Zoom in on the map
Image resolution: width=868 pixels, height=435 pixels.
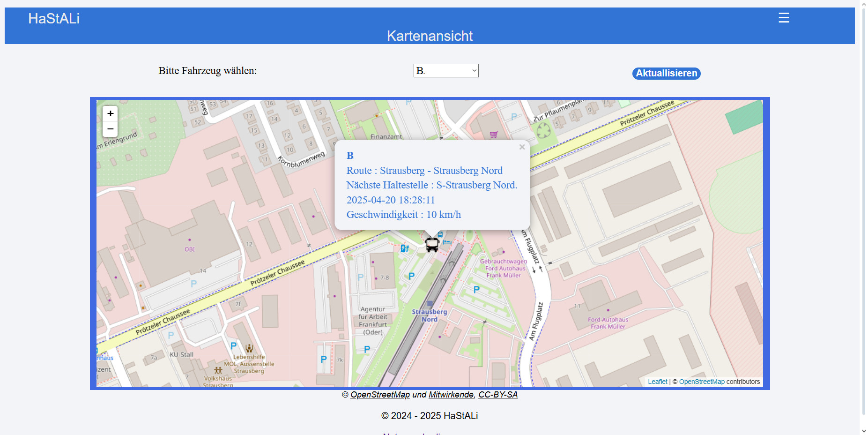[x=110, y=113]
